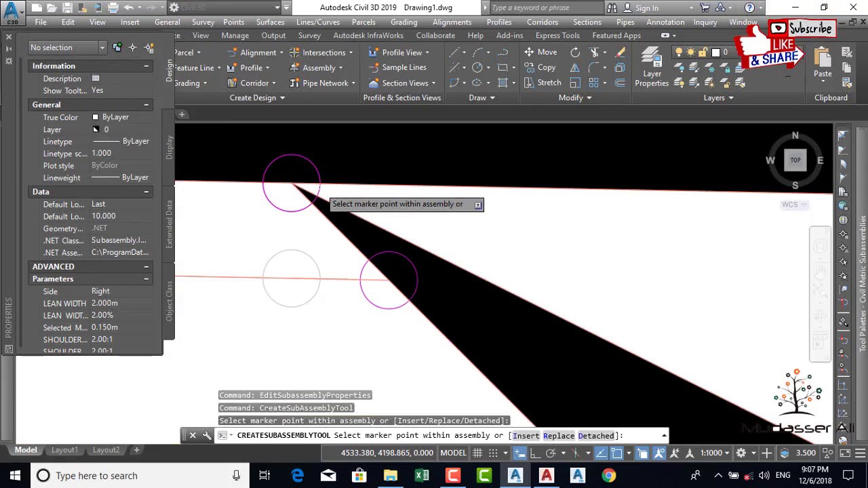
Task: Launch Excel from the Windows taskbar
Action: coord(422,476)
